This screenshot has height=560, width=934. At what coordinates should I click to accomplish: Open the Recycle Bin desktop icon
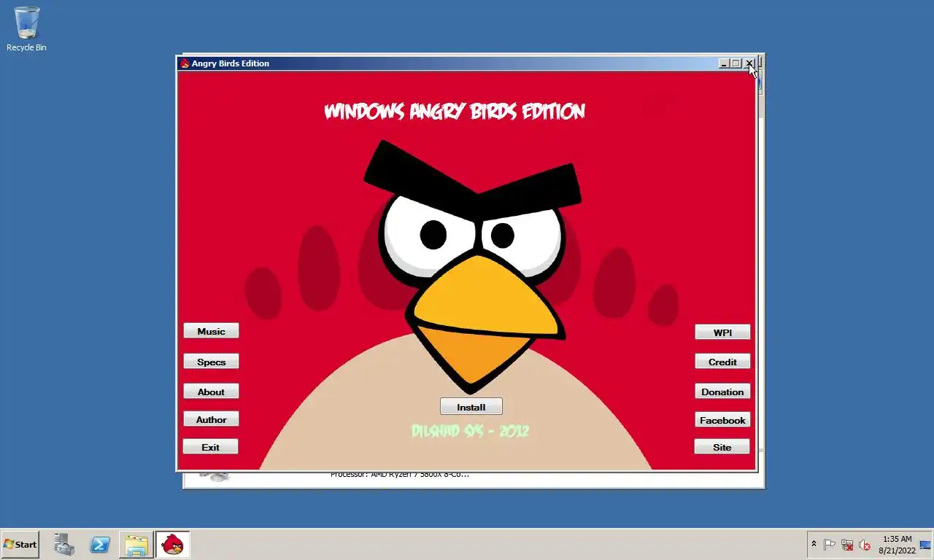[26, 29]
